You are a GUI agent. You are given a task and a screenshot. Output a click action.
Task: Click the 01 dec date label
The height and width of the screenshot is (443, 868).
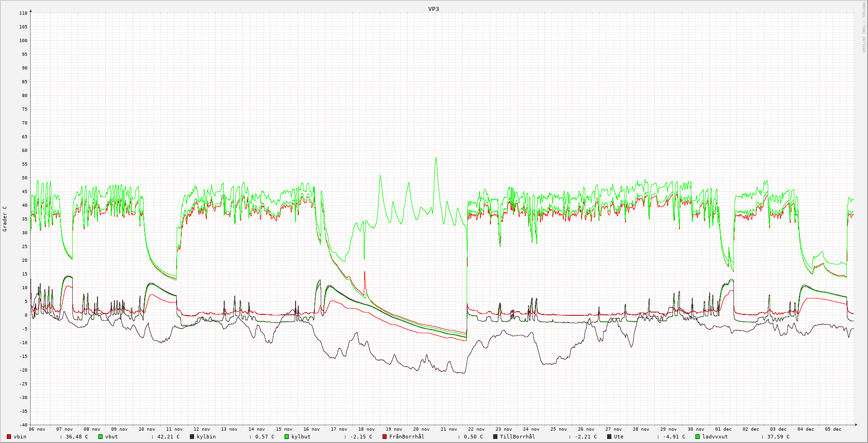click(723, 429)
